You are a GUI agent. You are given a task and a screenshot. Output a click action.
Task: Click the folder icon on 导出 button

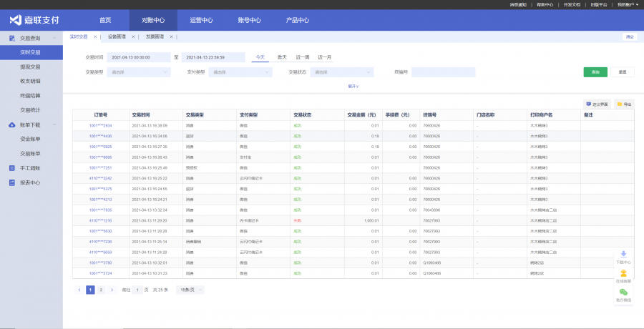coord(620,104)
